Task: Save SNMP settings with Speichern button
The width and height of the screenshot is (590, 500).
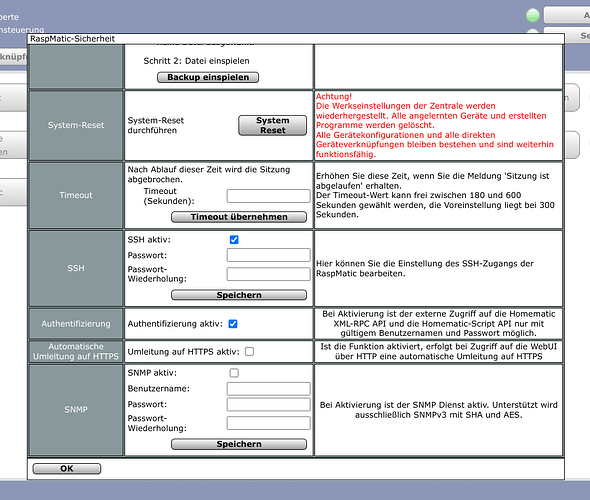Action: pos(239,444)
